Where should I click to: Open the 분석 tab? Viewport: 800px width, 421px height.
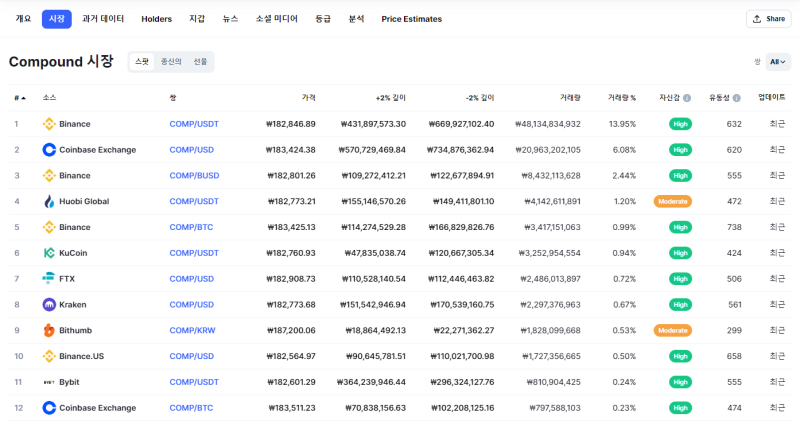click(x=356, y=19)
